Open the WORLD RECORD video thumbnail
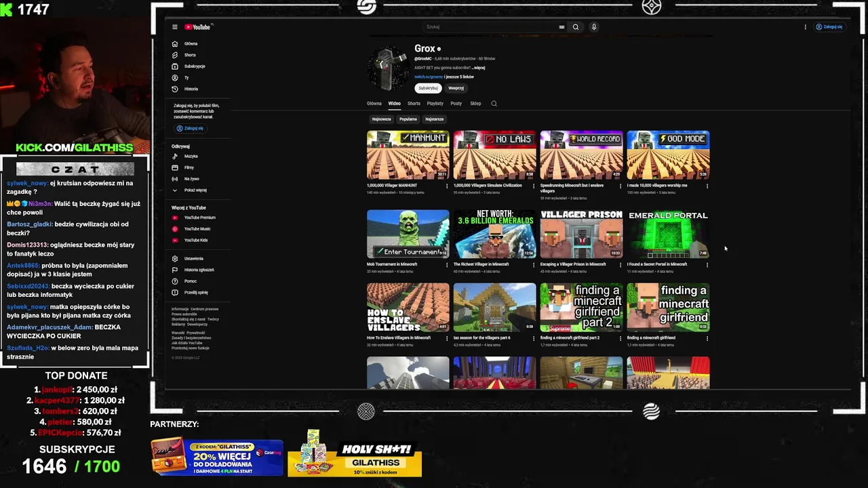Image resolution: width=868 pixels, height=488 pixels. [x=581, y=155]
